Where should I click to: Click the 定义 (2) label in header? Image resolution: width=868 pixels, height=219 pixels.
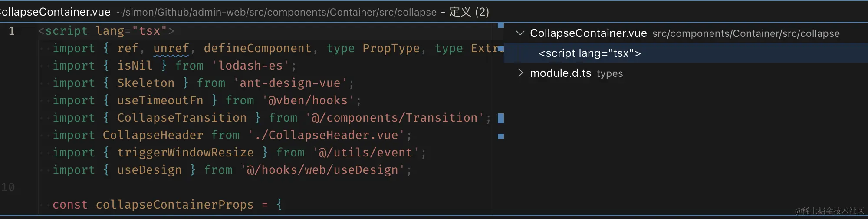[469, 12]
